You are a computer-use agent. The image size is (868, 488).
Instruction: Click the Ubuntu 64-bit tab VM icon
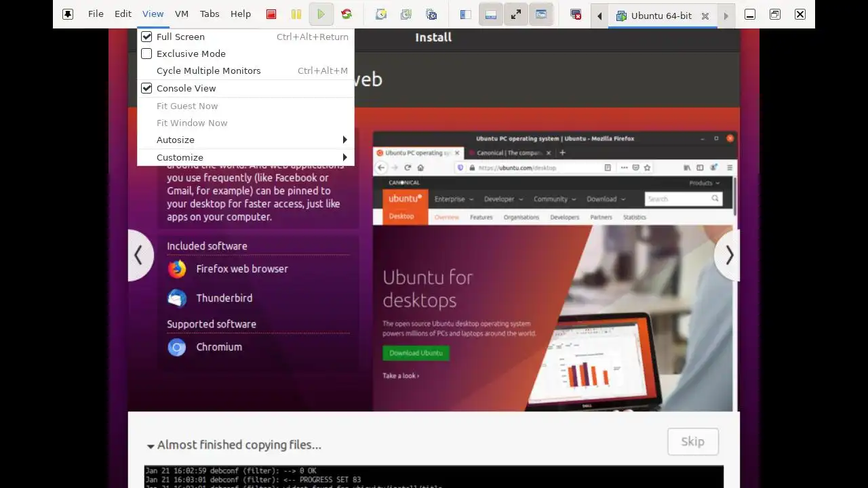(x=620, y=16)
